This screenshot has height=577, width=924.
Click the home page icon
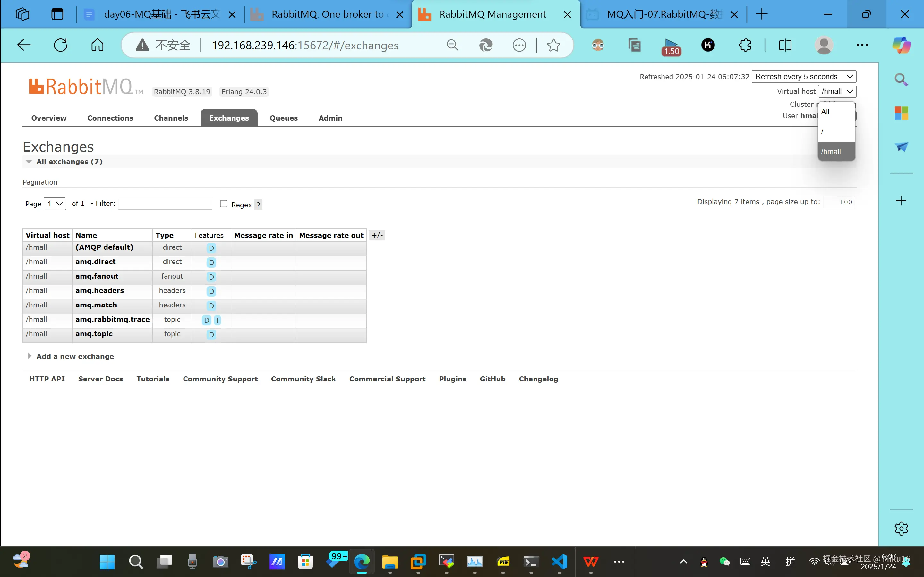click(x=97, y=45)
